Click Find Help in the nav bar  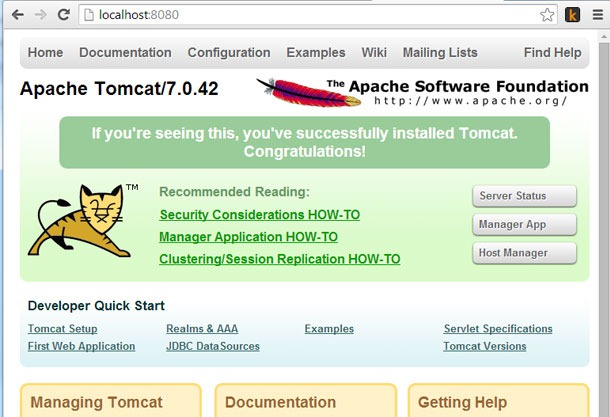pyautogui.click(x=552, y=53)
